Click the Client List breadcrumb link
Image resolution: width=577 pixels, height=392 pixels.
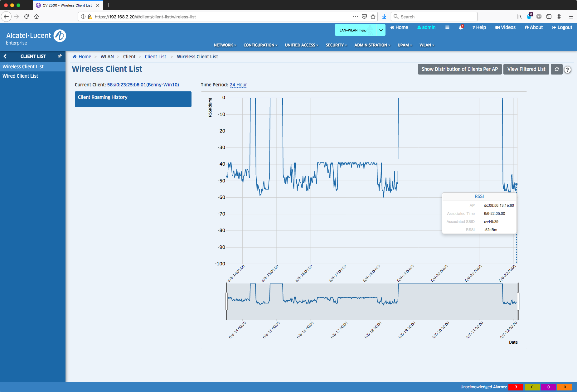pos(155,57)
